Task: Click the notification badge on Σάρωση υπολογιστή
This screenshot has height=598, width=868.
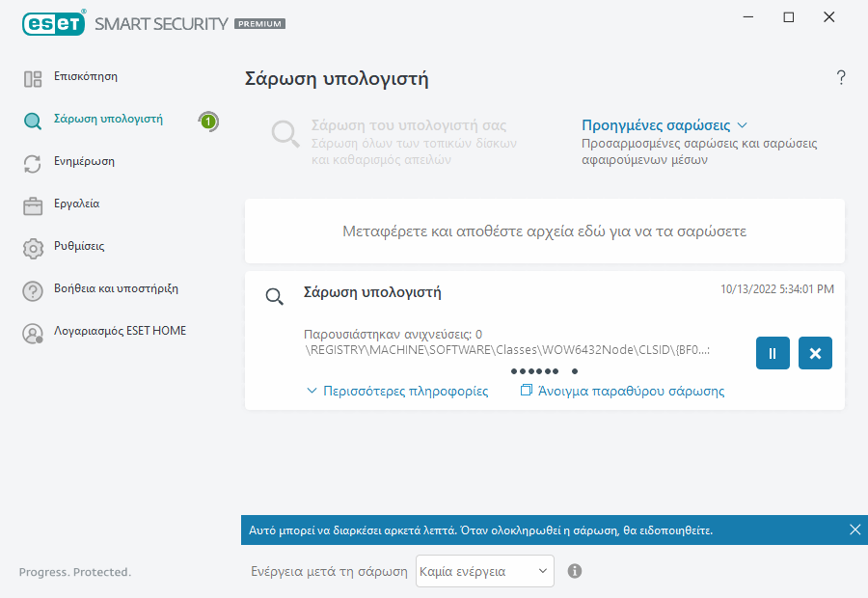Action: click(209, 122)
